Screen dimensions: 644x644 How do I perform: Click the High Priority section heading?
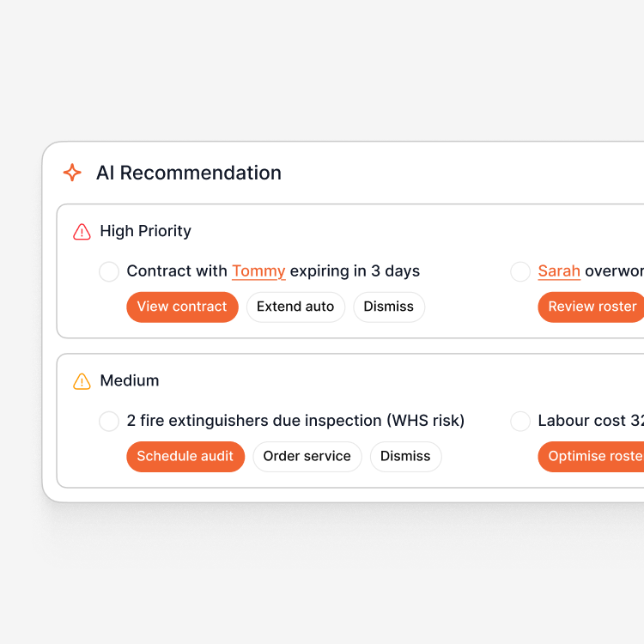click(x=145, y=231)
